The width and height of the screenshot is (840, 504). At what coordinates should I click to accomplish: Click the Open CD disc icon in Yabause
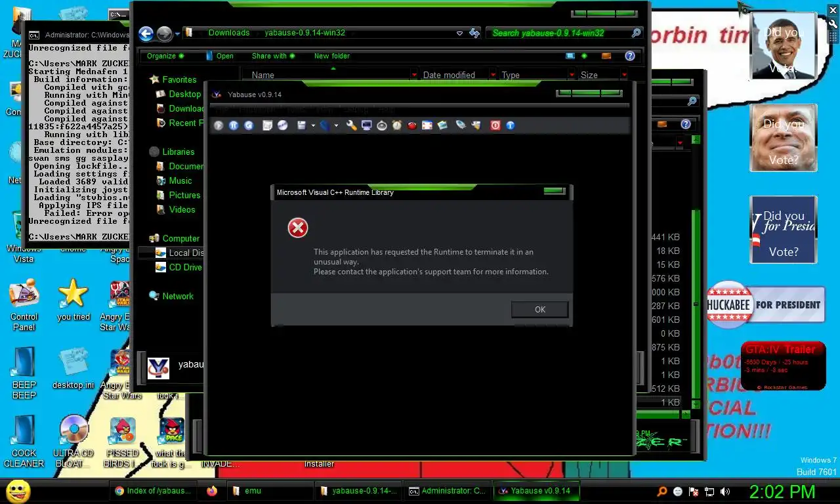click(282, 125)
